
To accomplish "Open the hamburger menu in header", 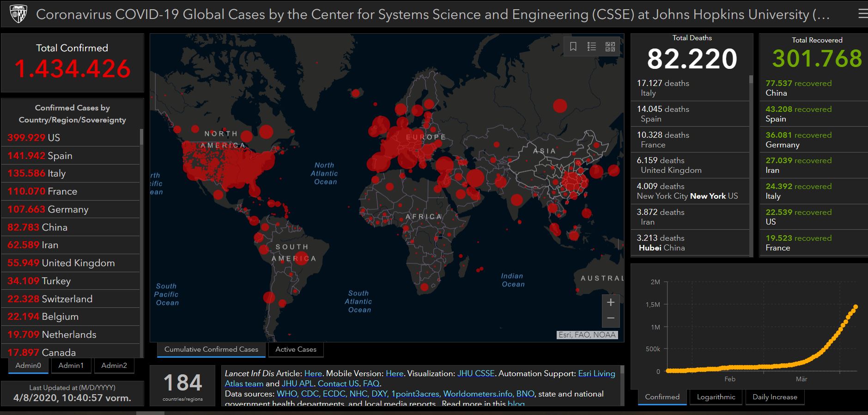I will click(x=862, y=14).
